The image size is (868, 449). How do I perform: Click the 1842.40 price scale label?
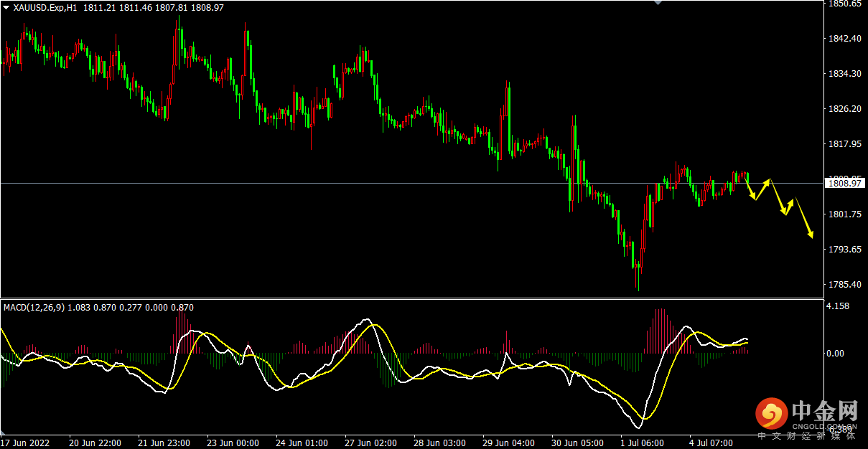click(x=844, y=39)
